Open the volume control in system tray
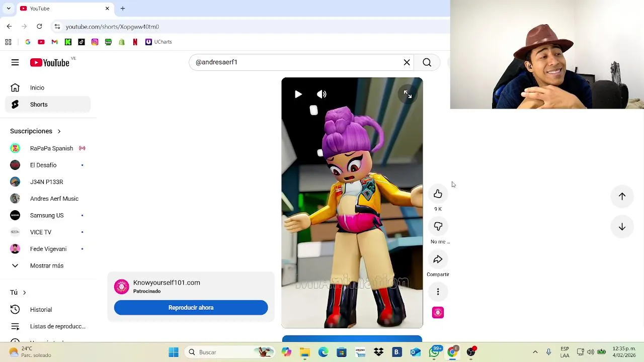 (x=591, y=352)
